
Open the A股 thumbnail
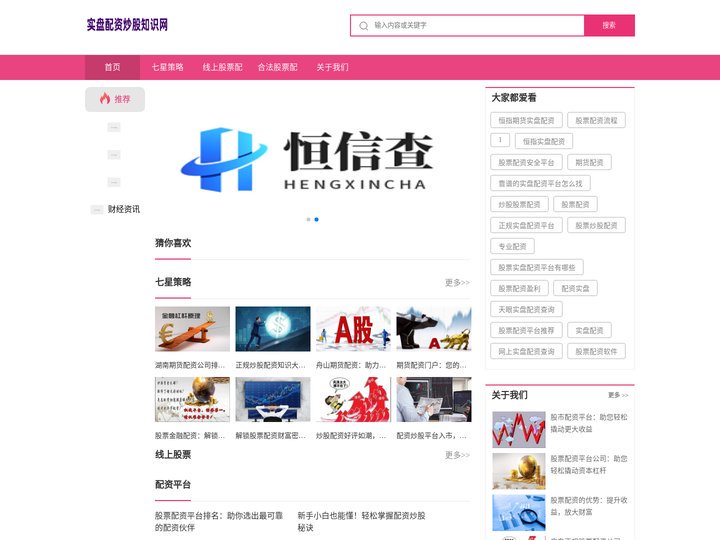coord(353,329)
